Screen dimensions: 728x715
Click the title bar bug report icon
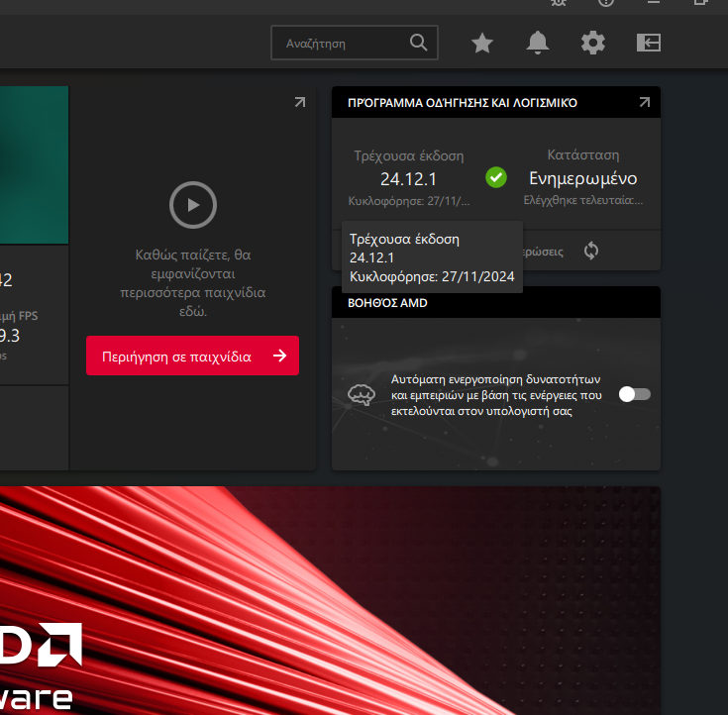coord(559,2)
